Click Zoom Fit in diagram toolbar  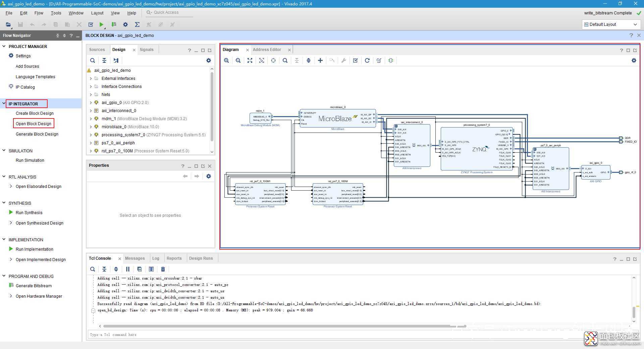click(250, 60)
